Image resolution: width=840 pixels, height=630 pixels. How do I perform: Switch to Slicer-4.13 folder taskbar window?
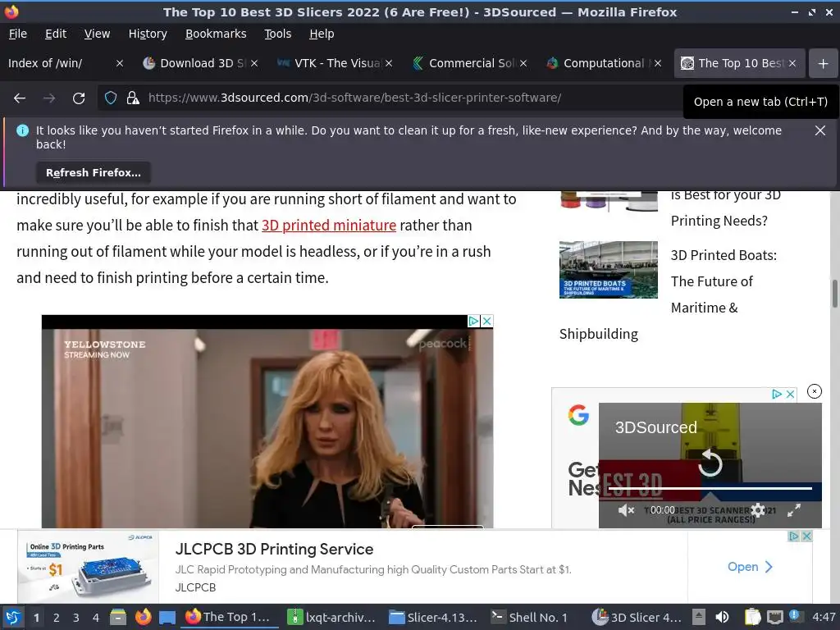(x=433, y=618)
